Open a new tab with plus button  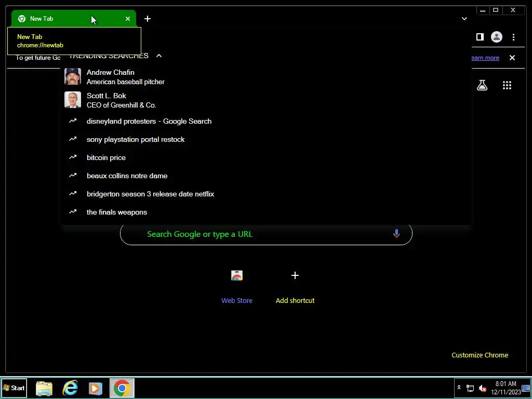pyautogui.click(x=147, y=19)
